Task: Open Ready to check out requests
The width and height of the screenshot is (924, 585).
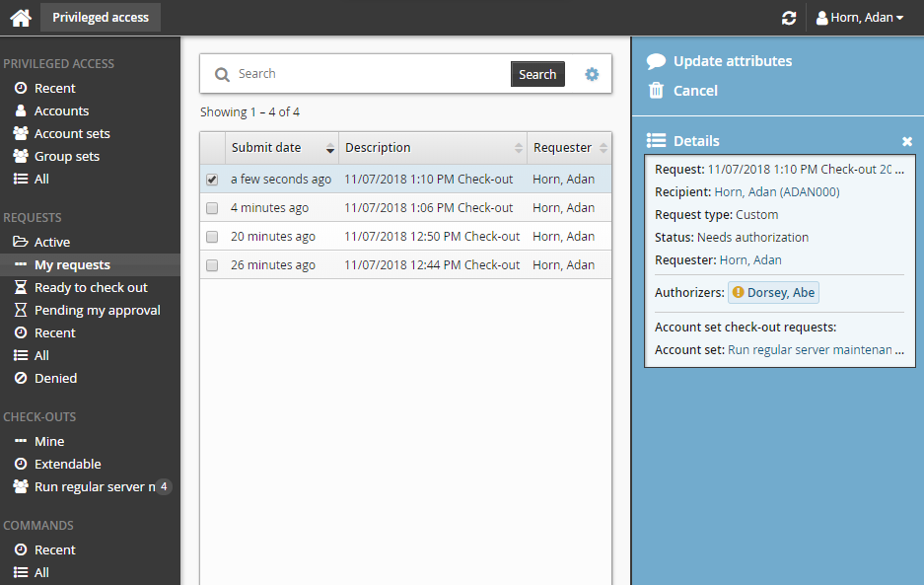Action: pos(91,288)
